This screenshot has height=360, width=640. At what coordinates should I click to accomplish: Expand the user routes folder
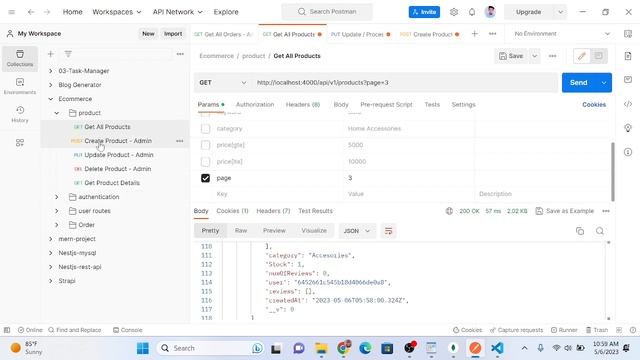coord(57,211)
